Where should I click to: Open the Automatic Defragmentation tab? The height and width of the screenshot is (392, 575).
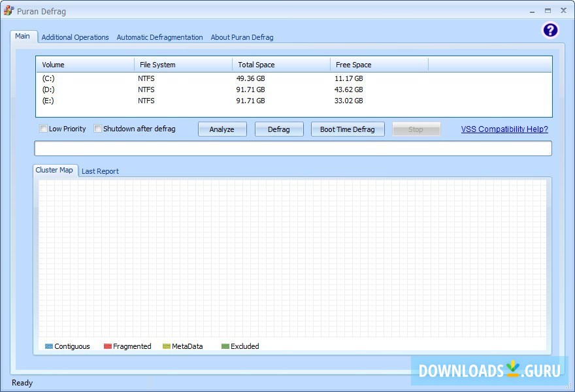pyautogui.click(x=159, y=37)
